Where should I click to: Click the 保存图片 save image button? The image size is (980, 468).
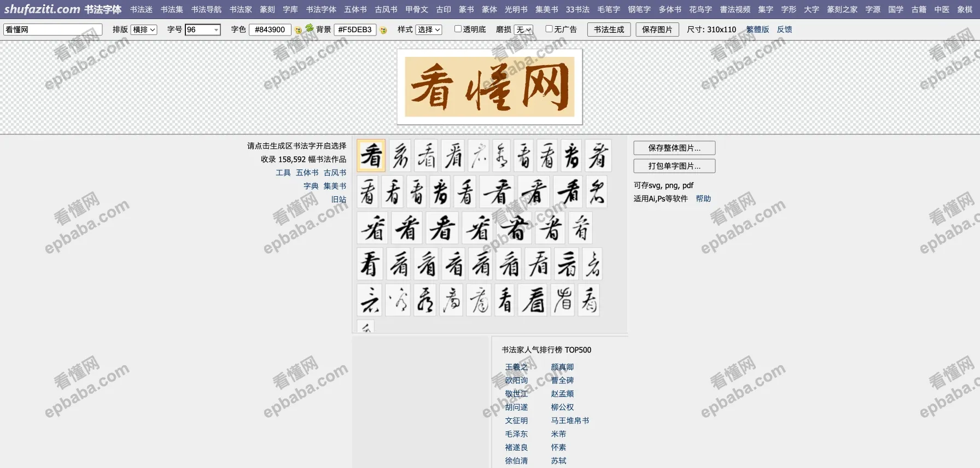click(x=657, y=30)
